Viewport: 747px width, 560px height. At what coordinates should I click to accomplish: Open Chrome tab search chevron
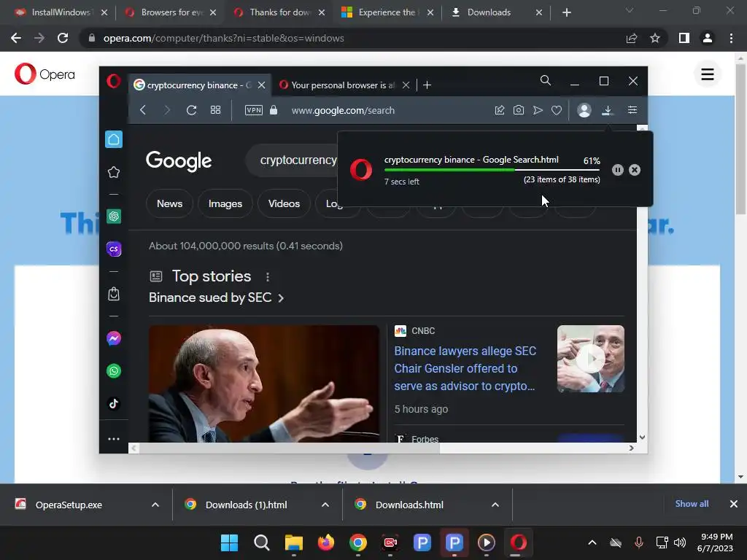[x=630, y=10]
